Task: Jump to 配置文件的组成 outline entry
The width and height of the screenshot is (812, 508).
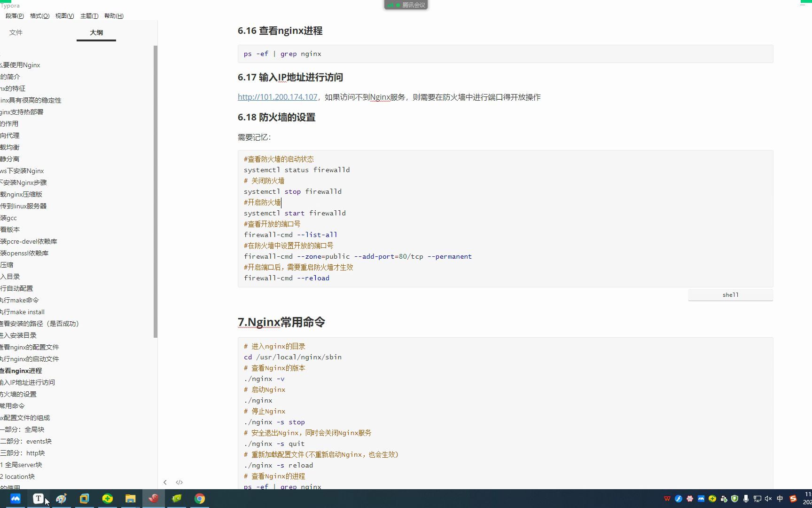Action: pyautogui.click(x=25, y=418)
